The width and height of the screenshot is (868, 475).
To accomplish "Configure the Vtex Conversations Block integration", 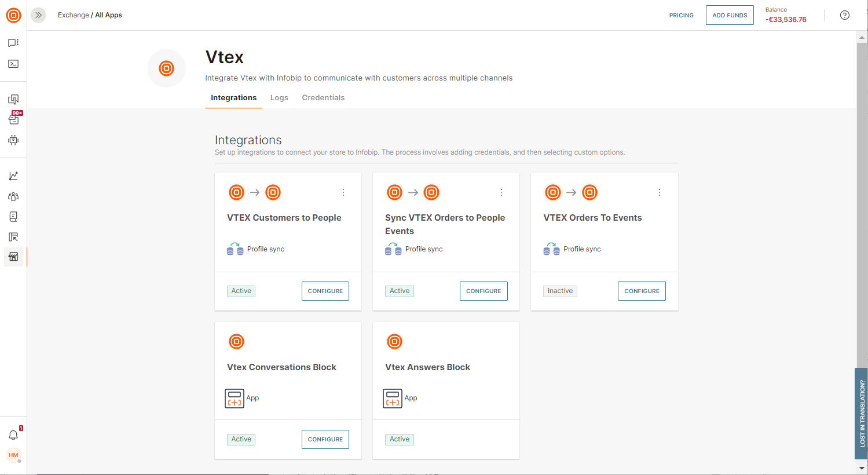I will (x=325, y=439).
